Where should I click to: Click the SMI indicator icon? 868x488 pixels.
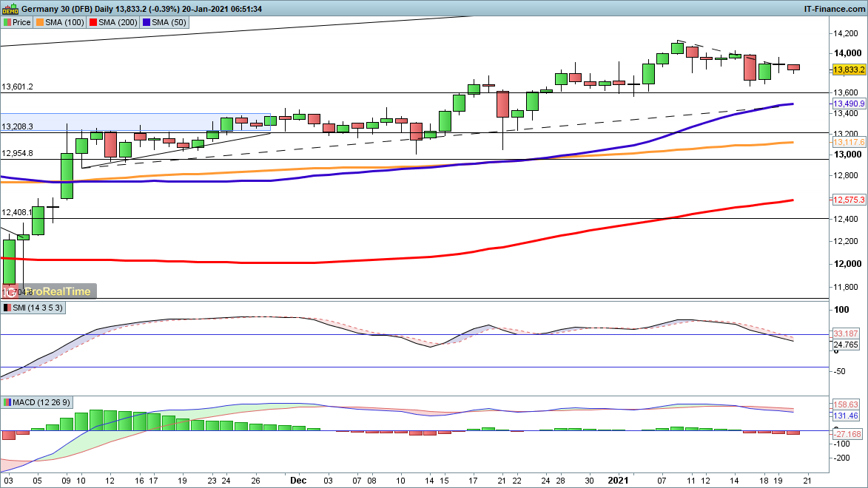(7, 308)
